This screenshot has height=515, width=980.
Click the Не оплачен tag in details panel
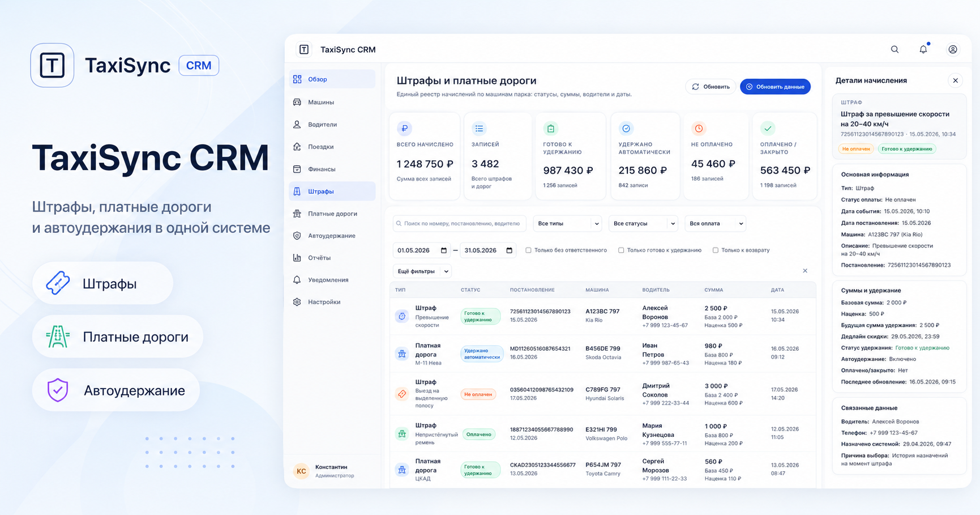click(856, 149)
